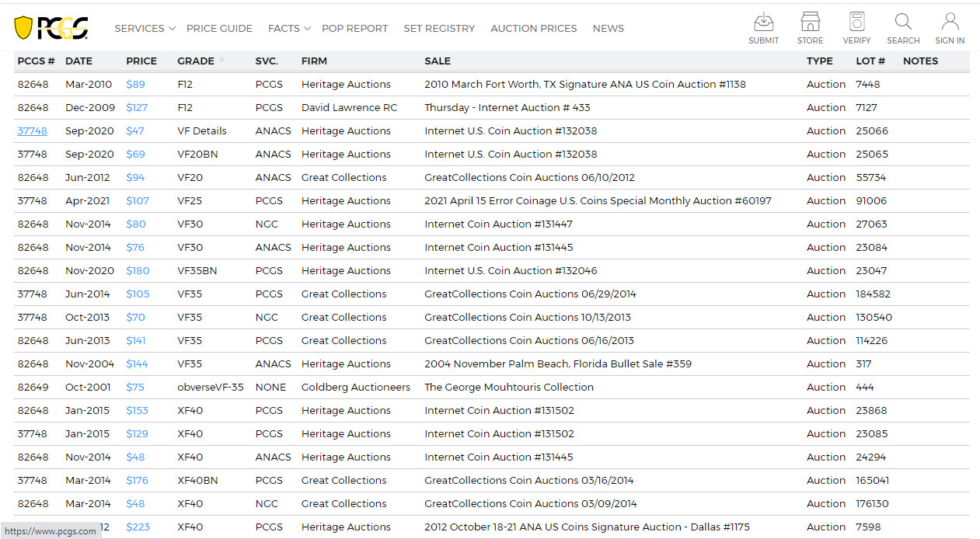Click the Sign In person icon

[950, 22]
